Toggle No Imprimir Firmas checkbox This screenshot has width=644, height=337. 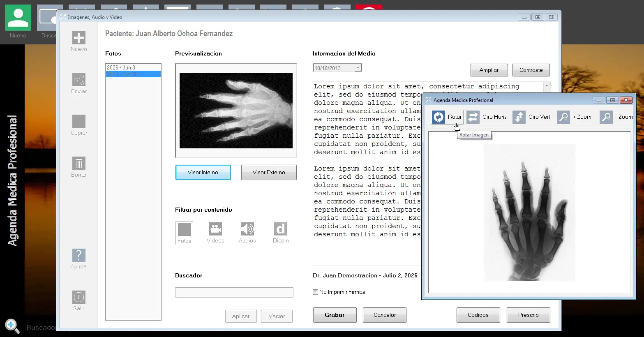(x=316, y=292)
